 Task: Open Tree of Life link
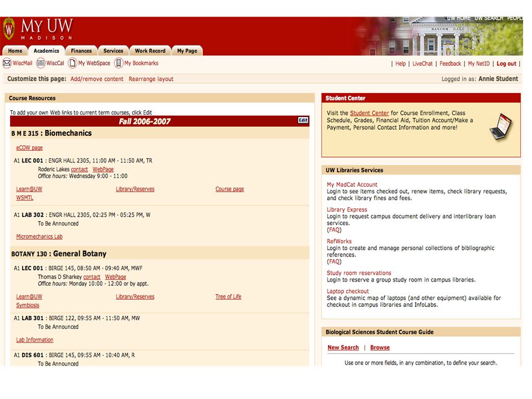[228, 296]
